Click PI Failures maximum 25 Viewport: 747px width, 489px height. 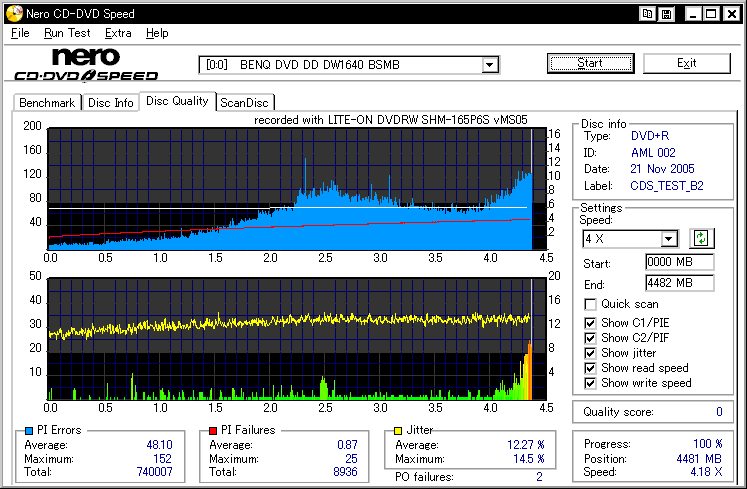pyautogui.click(x=352, y=458)
